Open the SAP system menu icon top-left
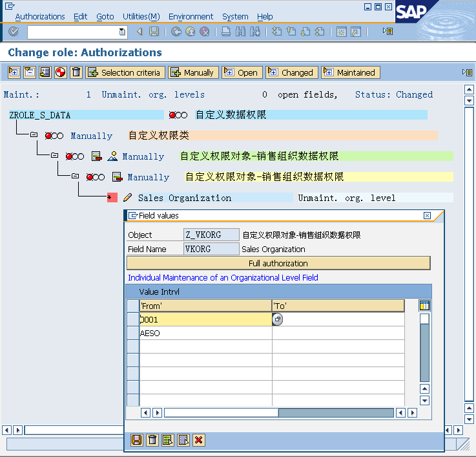Screen dimensions: 476x457 tap(10, 6)
